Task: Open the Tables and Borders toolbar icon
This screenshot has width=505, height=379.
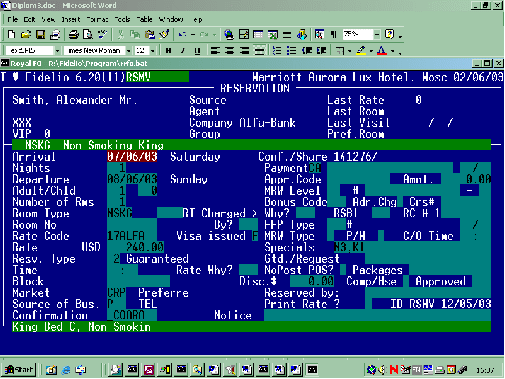Action: point(244,34)
